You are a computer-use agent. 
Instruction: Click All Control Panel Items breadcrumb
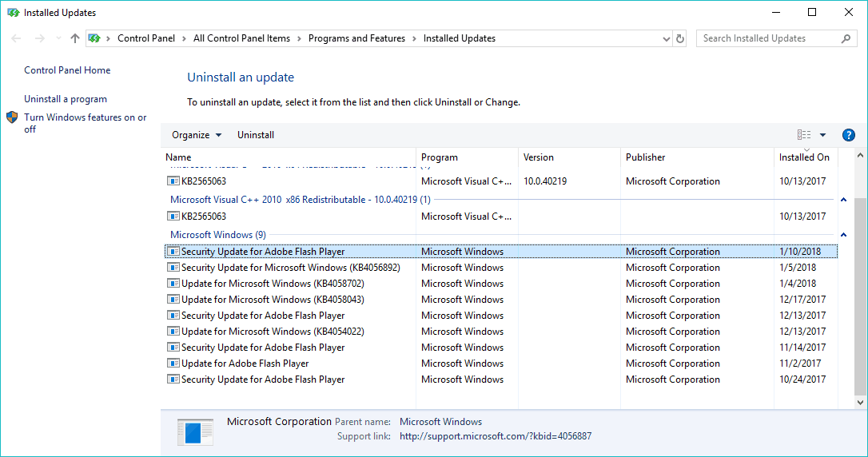click(241, 38)
